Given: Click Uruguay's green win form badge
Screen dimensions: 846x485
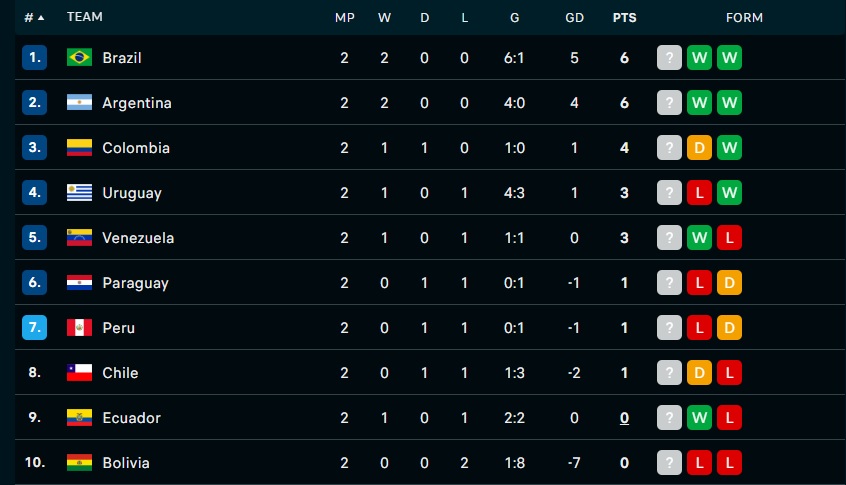Looking at the screenshot, I should (x=729, y=193).
